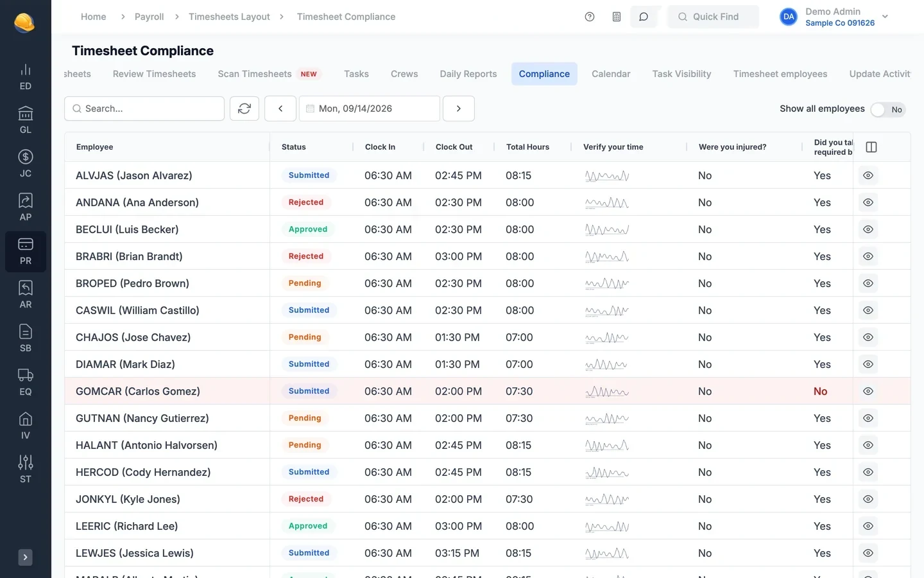This screenshot has height=578, width=924.
Task: Open the PR payroll module
Action: coord(26,252)
